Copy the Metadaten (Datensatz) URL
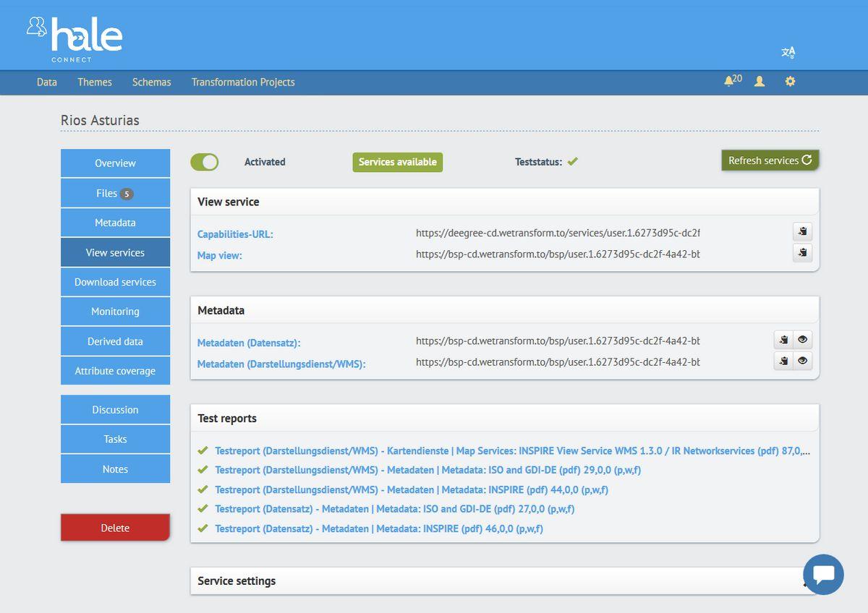868x613 pixels. (x=783, y=340)
